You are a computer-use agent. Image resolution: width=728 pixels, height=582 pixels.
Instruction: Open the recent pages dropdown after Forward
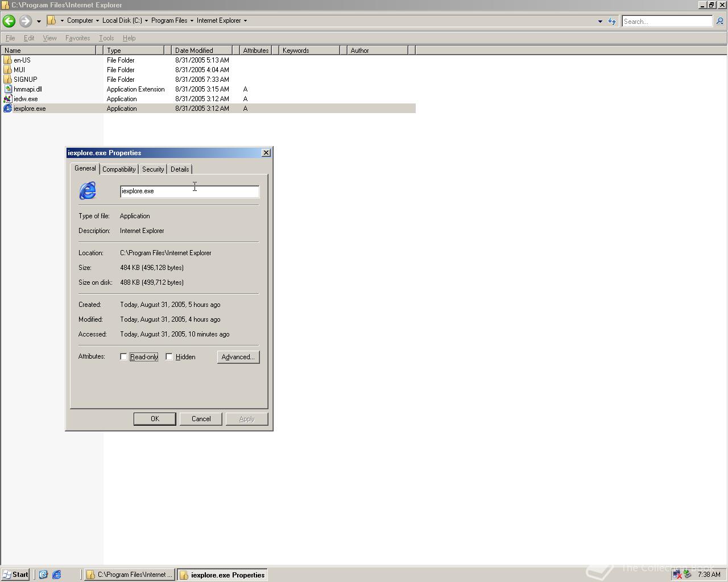click(39, 21)
